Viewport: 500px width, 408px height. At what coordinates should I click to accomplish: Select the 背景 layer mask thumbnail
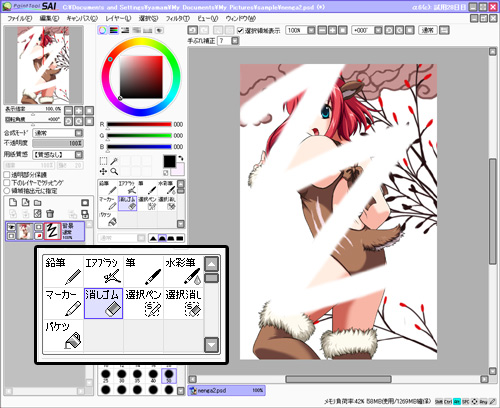tap(52, 231)
